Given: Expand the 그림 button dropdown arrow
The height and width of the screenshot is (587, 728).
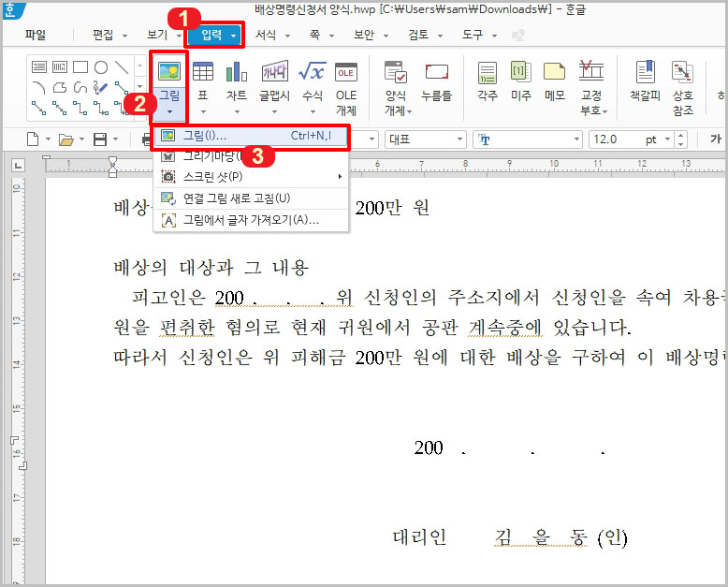Looking at the screenshot, I should click(x=169, y=112).
